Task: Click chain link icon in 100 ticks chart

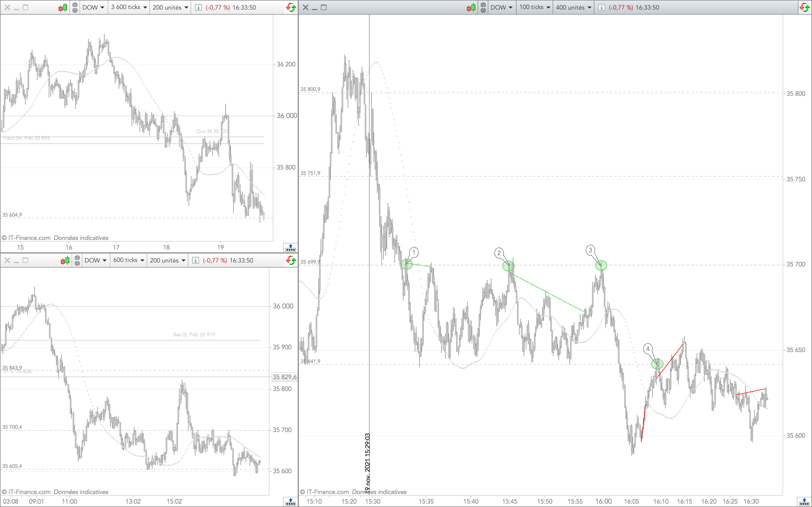Action: [x=483, y=7]
